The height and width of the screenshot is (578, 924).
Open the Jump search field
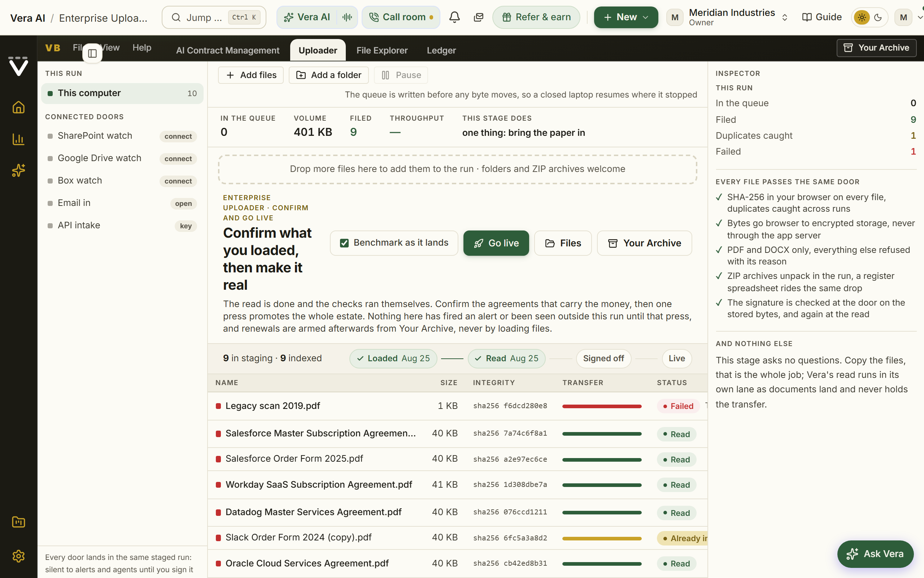214,17
